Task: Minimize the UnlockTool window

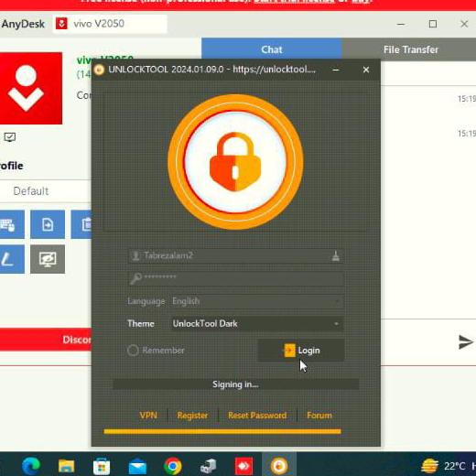Action: (336, 70)
